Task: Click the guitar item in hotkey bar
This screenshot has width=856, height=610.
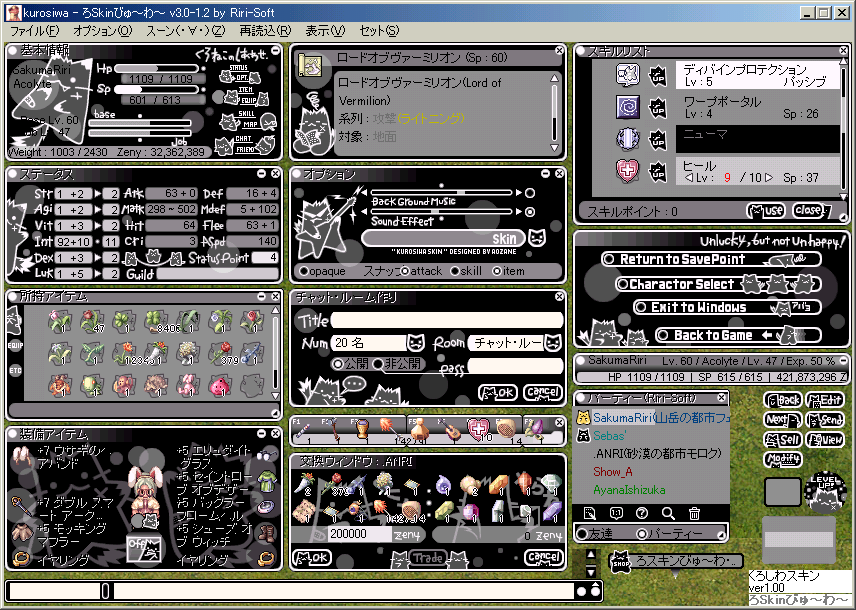Action: coord(450,430)
